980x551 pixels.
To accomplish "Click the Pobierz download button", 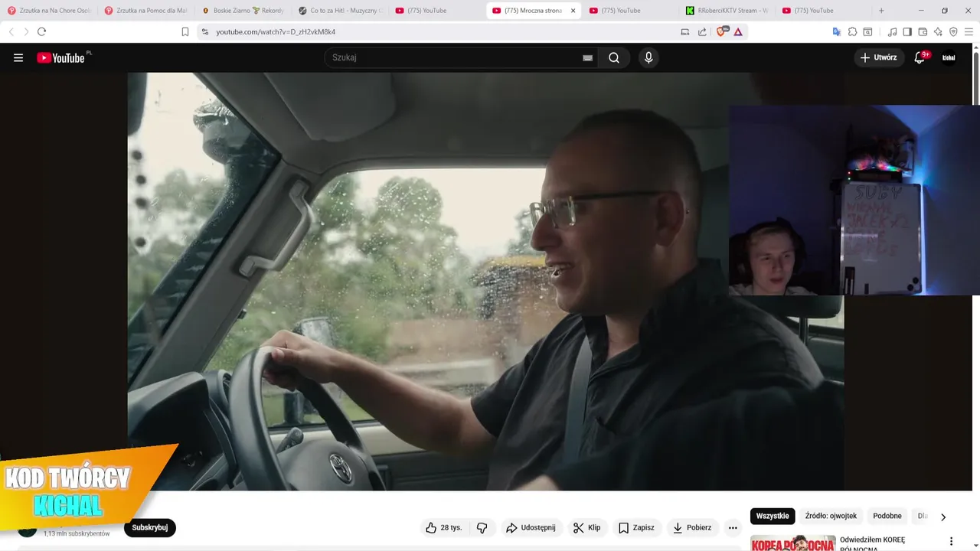I will [692, 527].
